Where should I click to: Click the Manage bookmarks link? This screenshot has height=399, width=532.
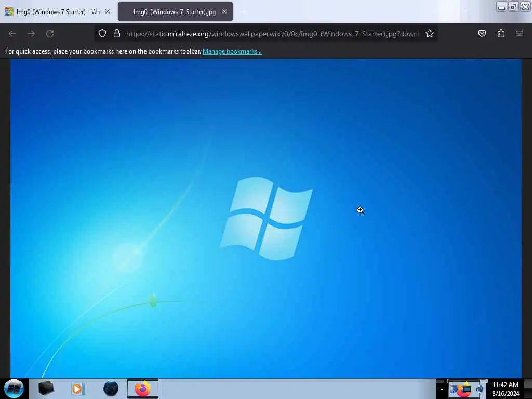[x=232, y=51]
